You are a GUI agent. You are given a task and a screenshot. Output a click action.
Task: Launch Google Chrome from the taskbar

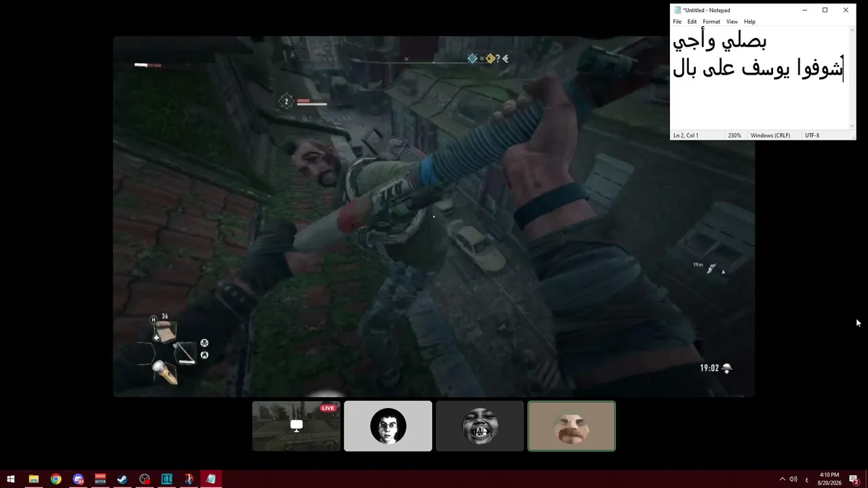click(56, 479)
